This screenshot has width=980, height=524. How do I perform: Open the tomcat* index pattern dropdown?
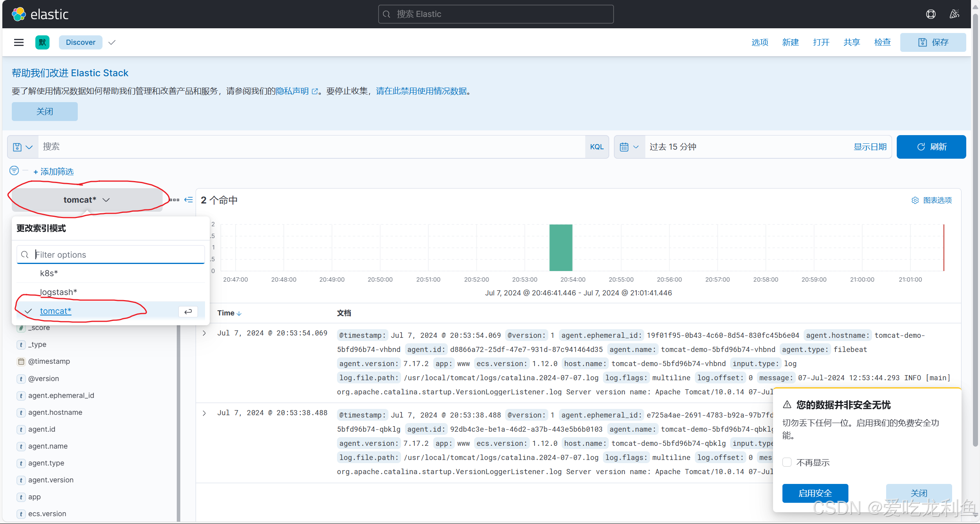coord(87,200)
